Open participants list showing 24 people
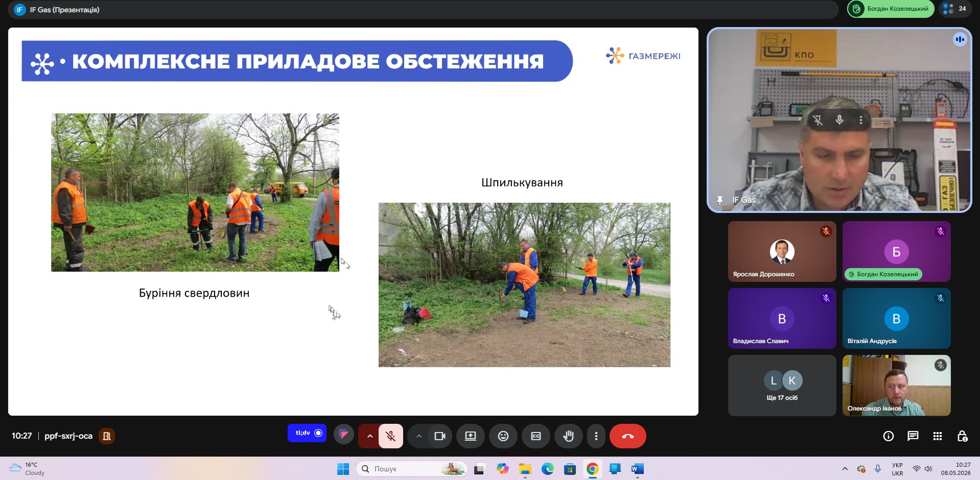Viewport: 980px width, 480px height. coord(955,9)
